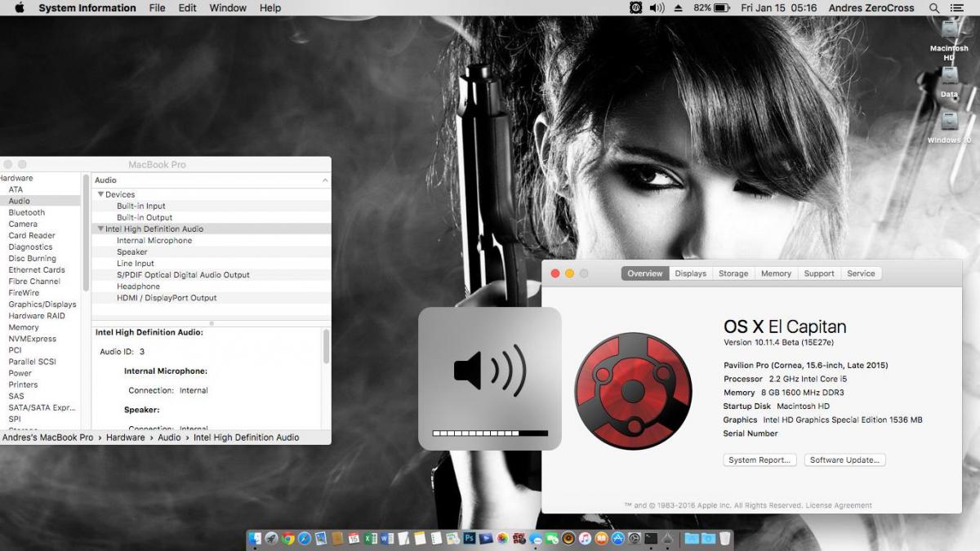Open App Store from the dock
The height and width of the screenshot is (551, 980).
[617, 539]
